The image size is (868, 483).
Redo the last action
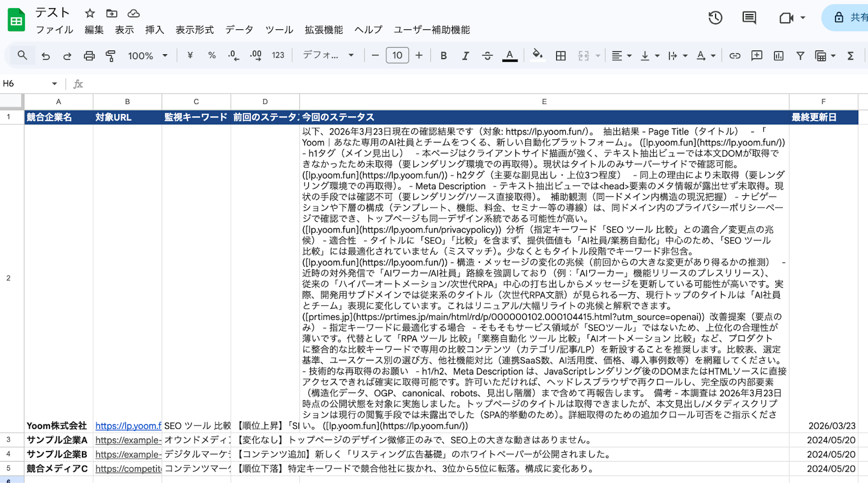67,55
